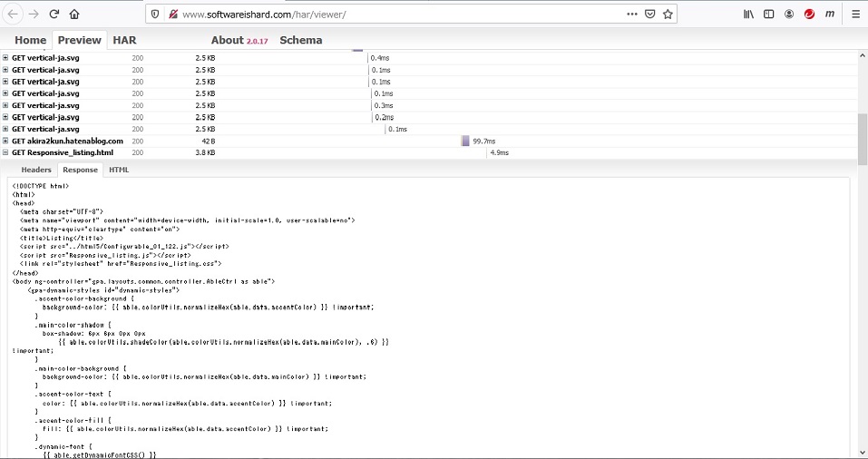This screenshot has width=868, height=459.
Task: Click the version 2.0.17 label
Action: click(257, 42)
